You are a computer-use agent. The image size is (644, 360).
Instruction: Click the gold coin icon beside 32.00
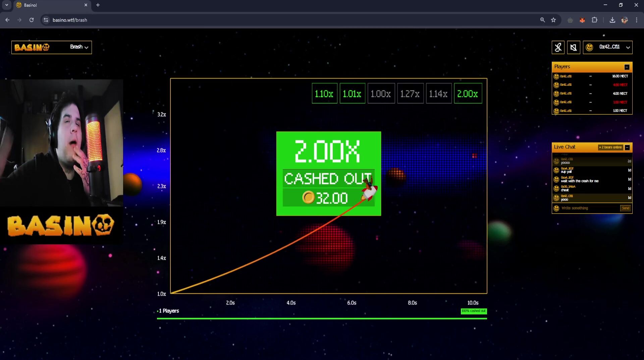(308, 198)
